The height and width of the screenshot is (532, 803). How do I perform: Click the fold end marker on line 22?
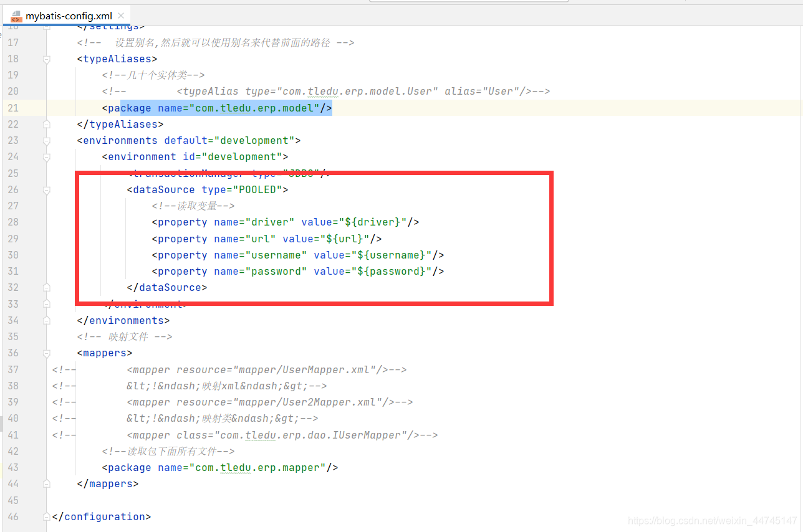(47, 124)
